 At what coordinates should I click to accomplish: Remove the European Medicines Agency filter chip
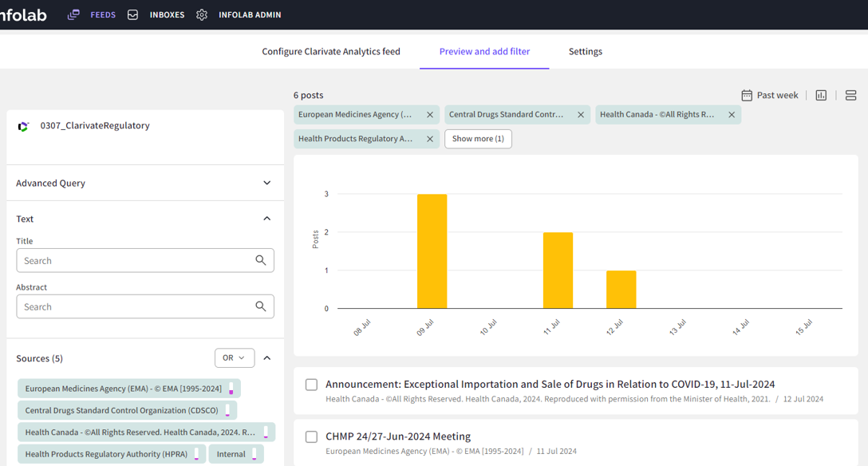(x=430, y=115)
